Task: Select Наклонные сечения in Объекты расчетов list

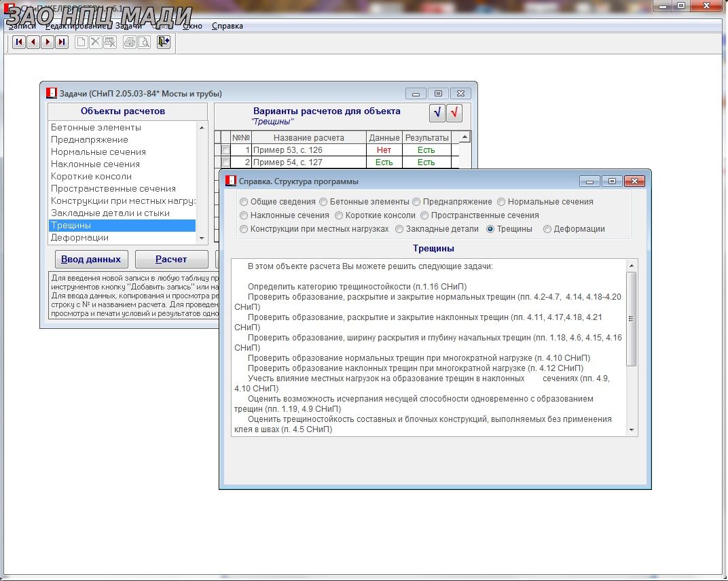Action: (122, 164)
